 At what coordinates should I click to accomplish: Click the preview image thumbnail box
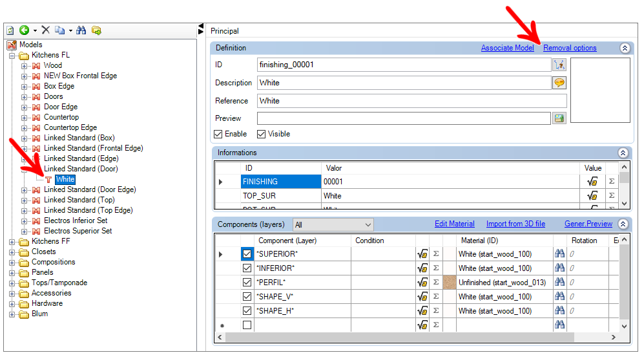(x=600, y=90)
